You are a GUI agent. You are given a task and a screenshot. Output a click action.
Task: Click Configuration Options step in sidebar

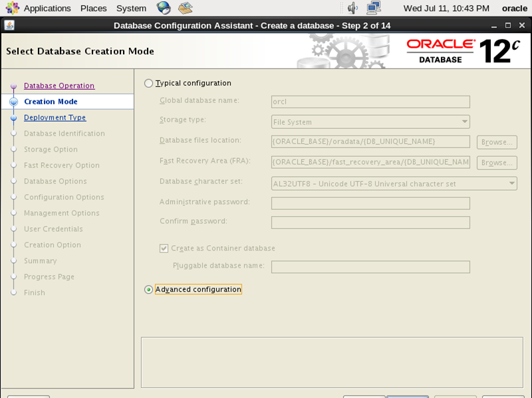tap(64, 197)
